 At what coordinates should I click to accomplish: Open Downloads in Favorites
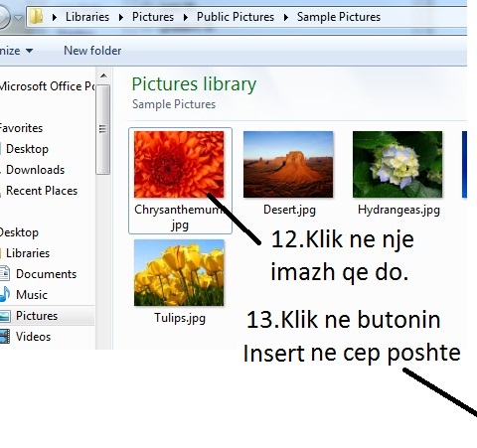35,170
